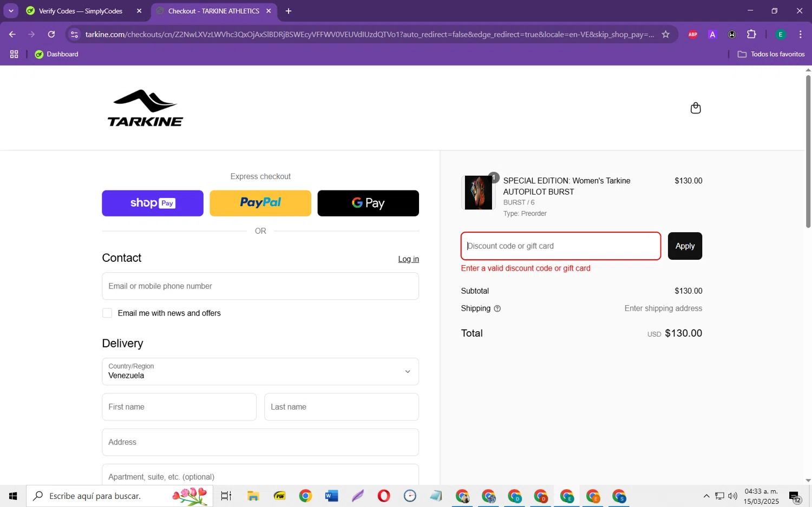Image resolution: width=812 pixels, height=507 pixels.
Task: Open the Extensions puzzle icon
Action: coord(751,34)
